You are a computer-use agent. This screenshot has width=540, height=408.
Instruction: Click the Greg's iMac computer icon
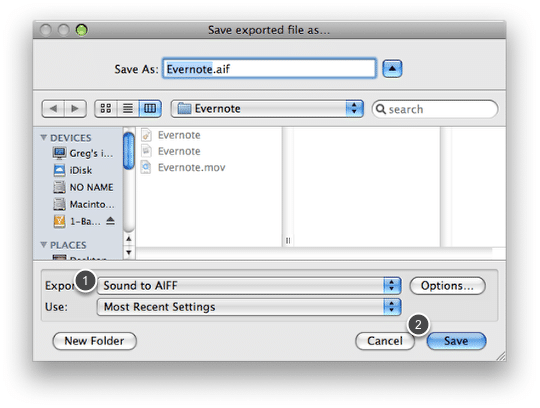(x=59, y=153)
